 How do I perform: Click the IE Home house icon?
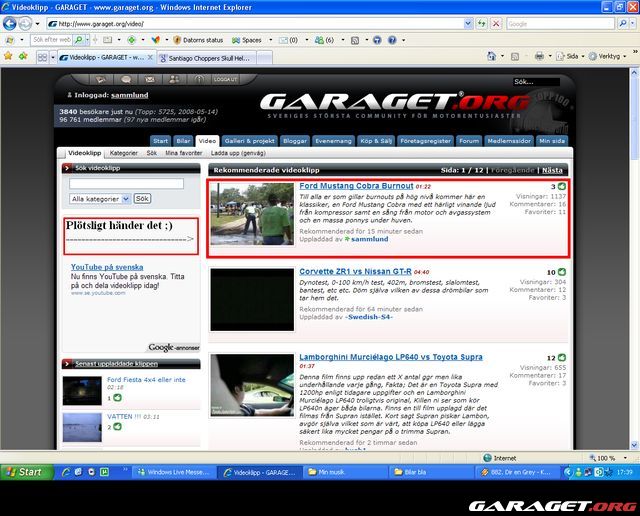[x=492, y=56]
